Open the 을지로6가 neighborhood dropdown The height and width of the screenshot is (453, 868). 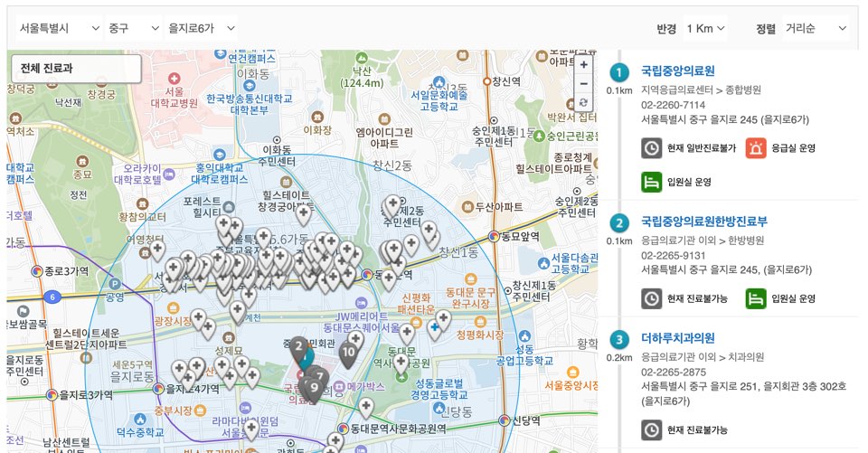[202, 28]
